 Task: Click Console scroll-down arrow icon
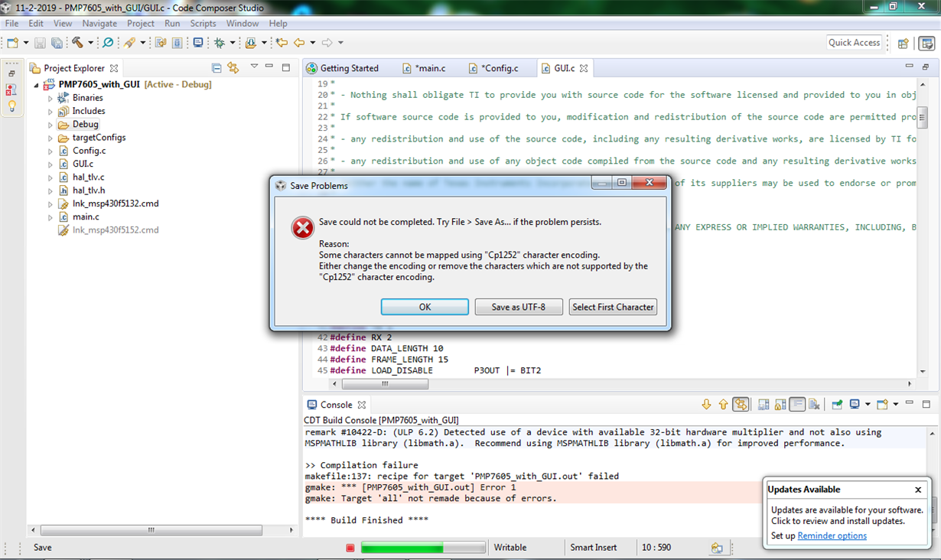tap(706, 405)
